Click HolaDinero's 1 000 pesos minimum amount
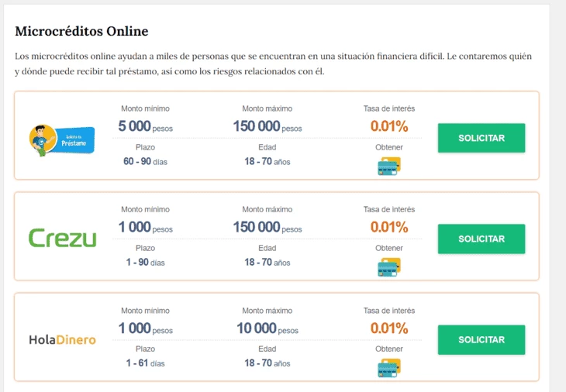 click(x=145, y=328)
